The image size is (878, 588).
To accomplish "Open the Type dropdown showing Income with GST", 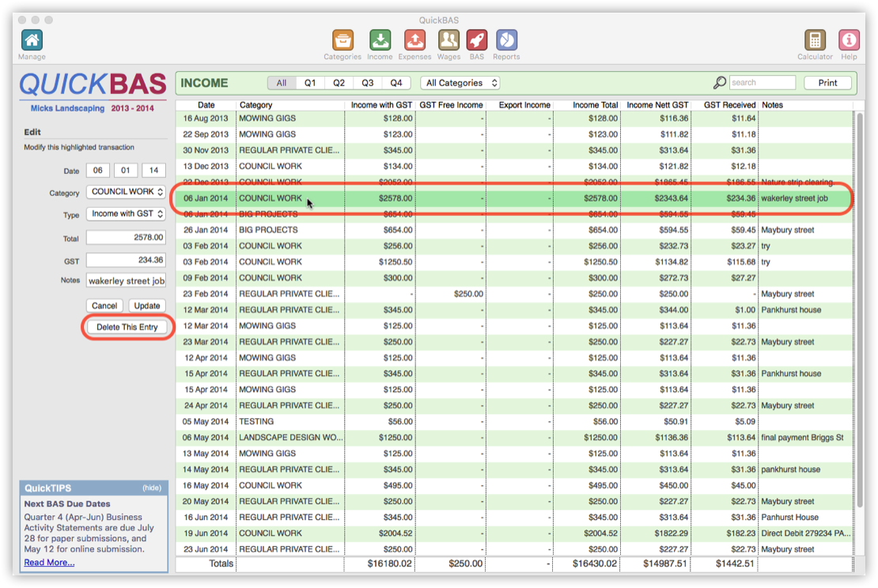I will 125,214.
